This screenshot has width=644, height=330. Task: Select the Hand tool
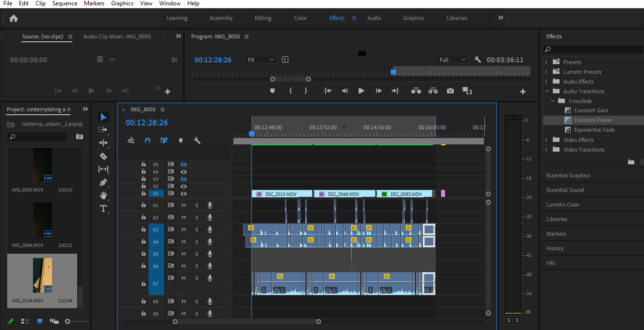[103, 195]
